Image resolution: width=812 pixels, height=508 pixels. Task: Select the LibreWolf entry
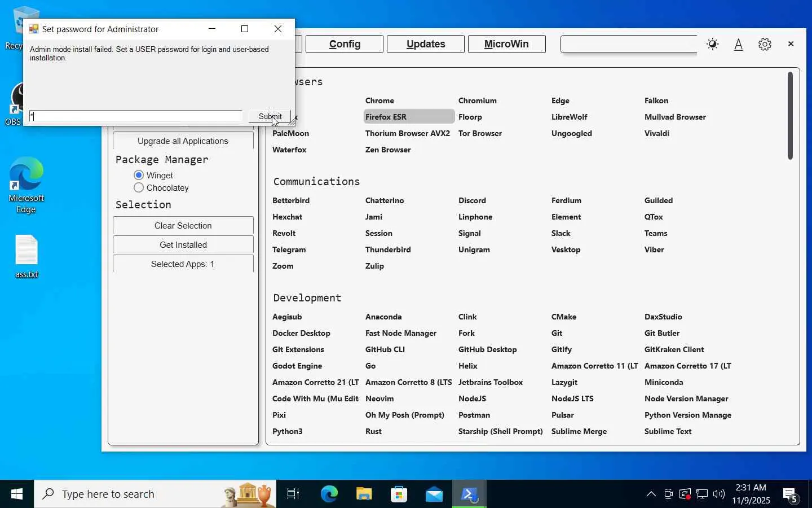point(570,117)
